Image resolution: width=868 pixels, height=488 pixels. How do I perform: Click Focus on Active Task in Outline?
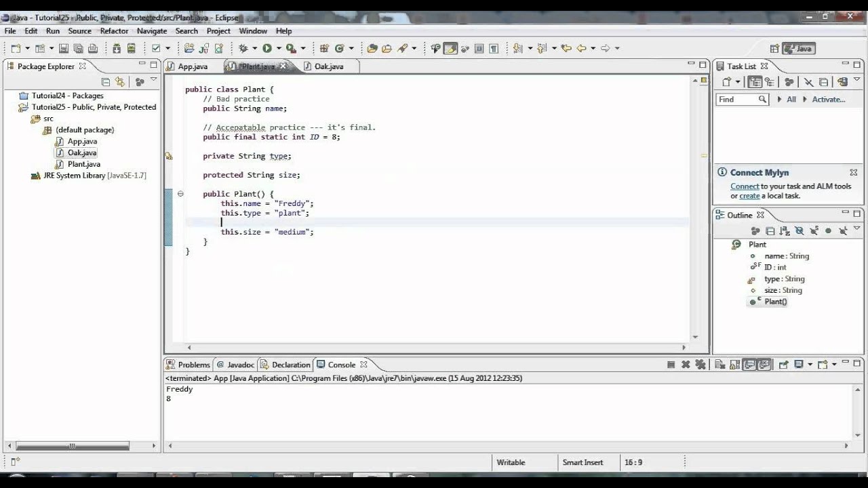click(x=755, y=231)
